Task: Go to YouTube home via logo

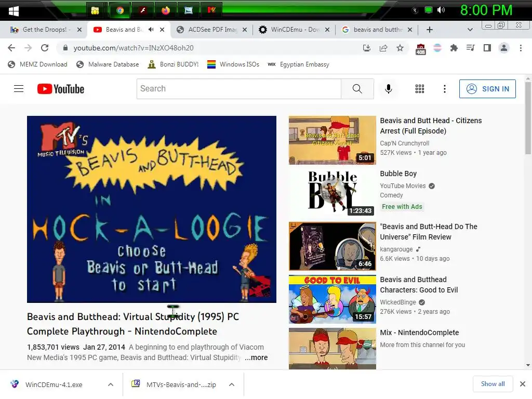Action: [x=61, y=89]
